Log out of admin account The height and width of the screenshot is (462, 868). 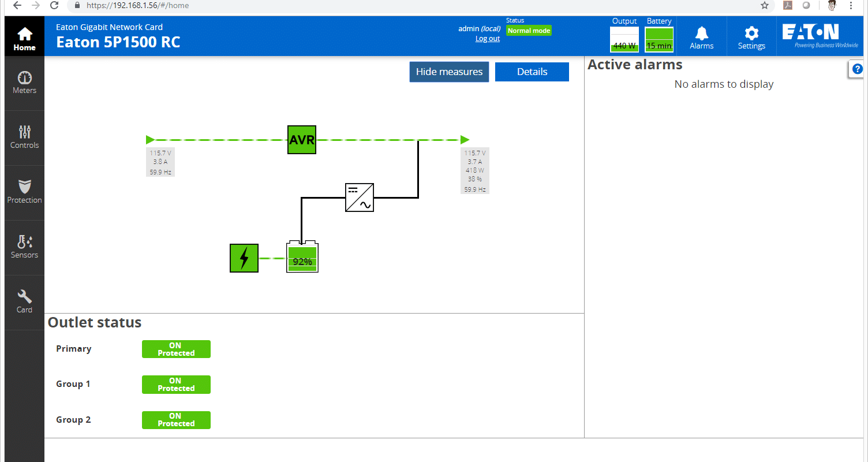[488, 39]
